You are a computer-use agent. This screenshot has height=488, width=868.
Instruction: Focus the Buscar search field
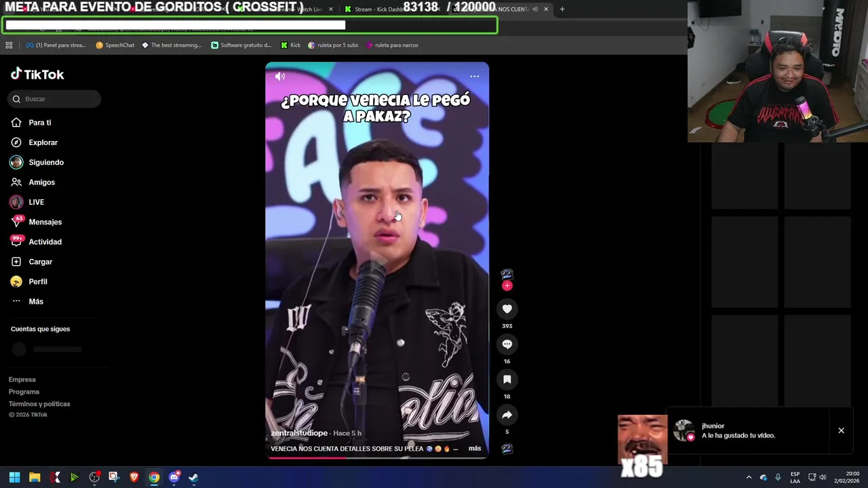point(54,99)
